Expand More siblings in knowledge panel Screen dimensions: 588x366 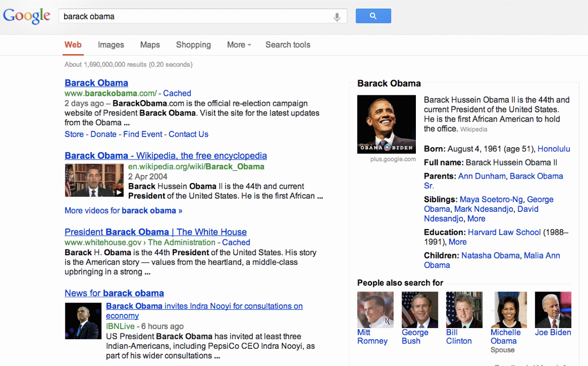pos(476,219)
